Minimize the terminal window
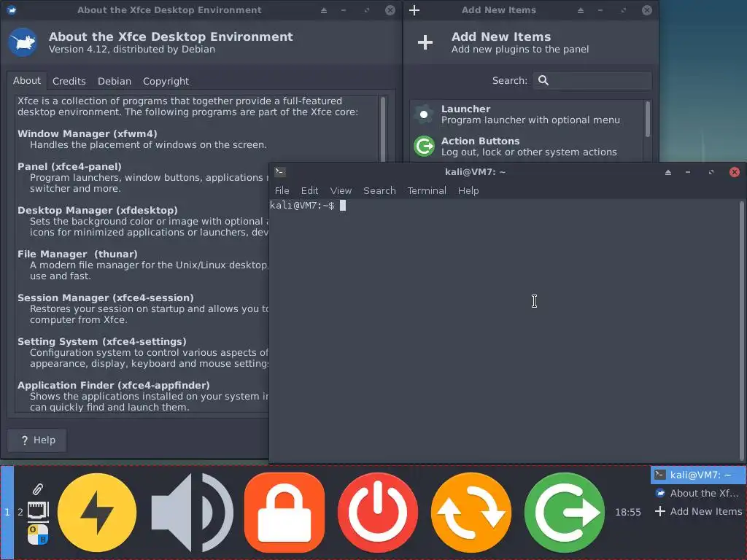The height and width of the screenshot is (560, 747). (x=688, y=172)
